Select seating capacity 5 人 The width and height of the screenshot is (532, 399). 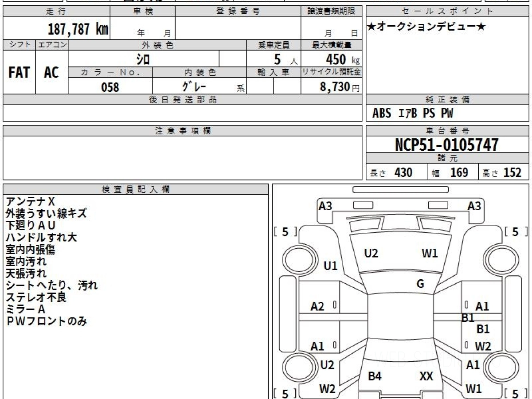(286, 59)
